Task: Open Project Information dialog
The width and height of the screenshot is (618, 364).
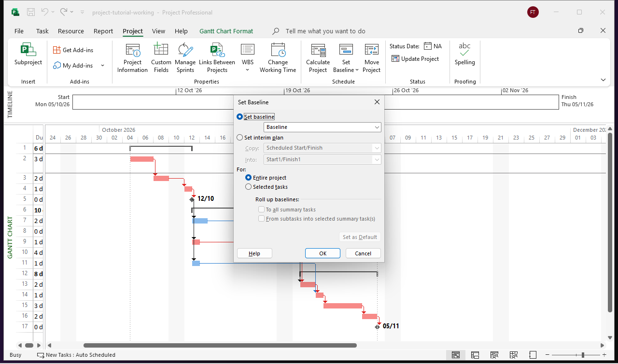Action: coord(132,58)
